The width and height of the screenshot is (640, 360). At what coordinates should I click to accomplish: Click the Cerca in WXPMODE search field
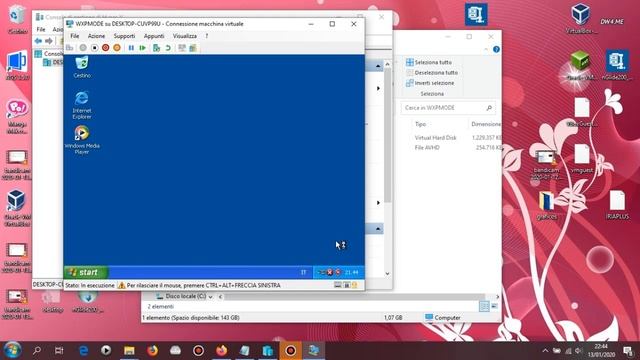tap(448, 108)
